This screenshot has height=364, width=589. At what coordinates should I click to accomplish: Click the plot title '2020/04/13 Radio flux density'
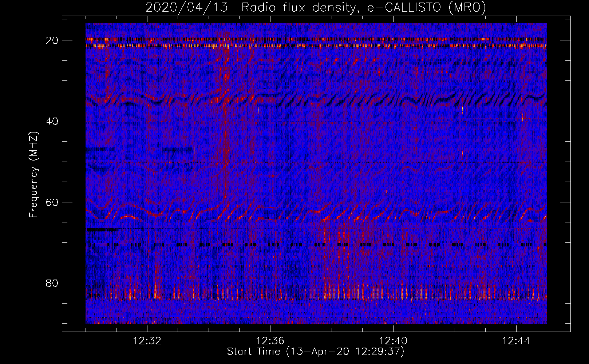(316, 8)
